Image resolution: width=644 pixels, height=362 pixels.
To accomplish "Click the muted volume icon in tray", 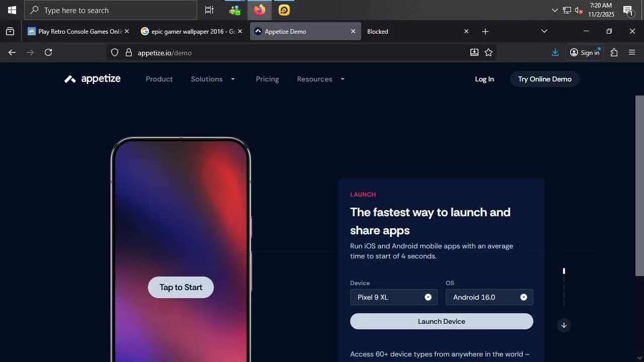I will coord(579,10).
